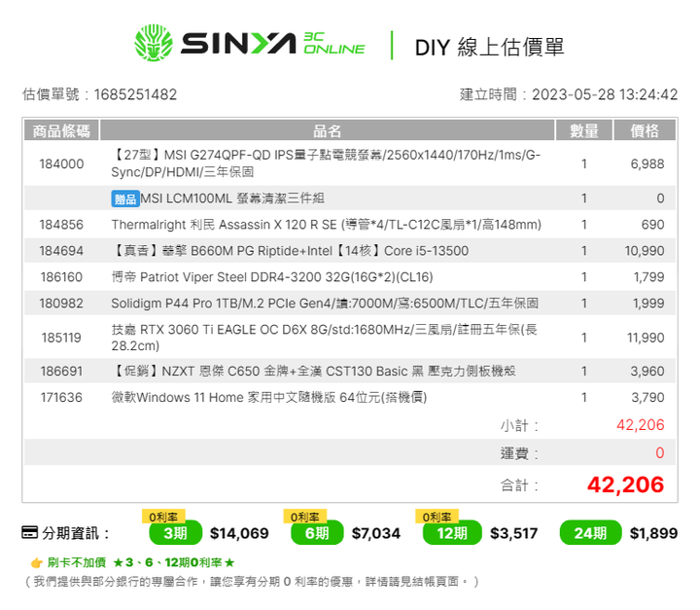700x610 pixels.
Task: Click the pointing hand emoji icon
Action: (37, 562)
